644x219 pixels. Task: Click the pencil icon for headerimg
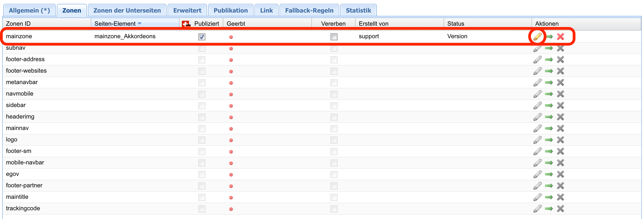(x=537, y=117)
